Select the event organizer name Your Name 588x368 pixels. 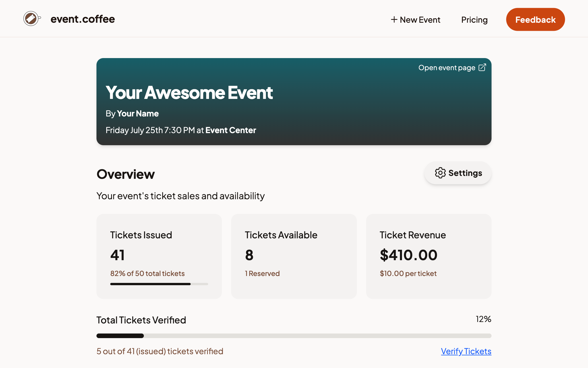(138, 113)
